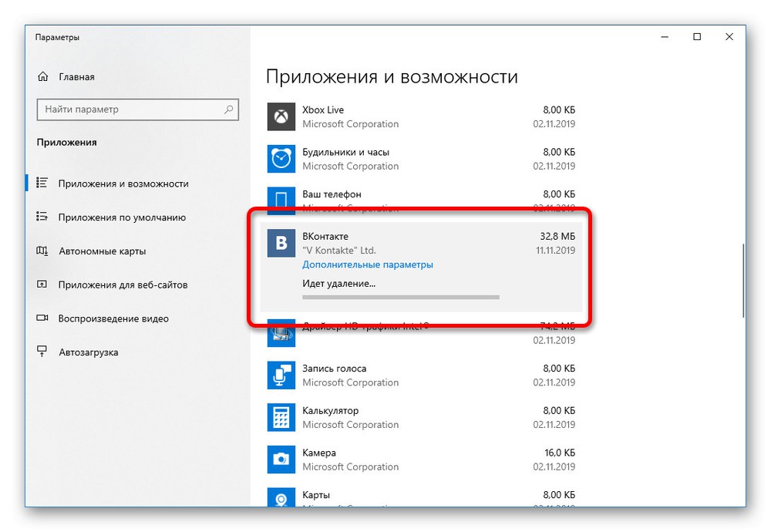Click the vertical scrollbar of the app list

pyautogui.click(x=743, y=280)
